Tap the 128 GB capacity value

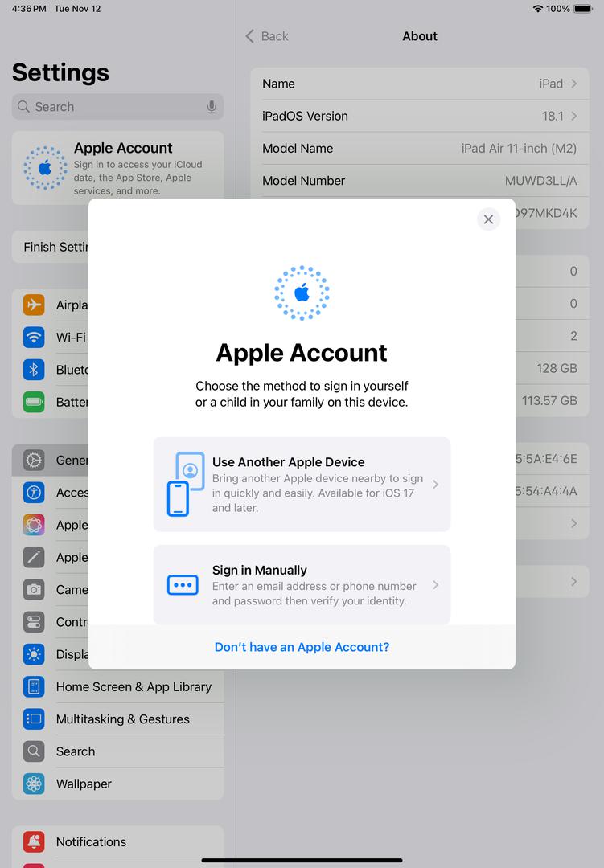pyautogui.click(x=557, y=368)
